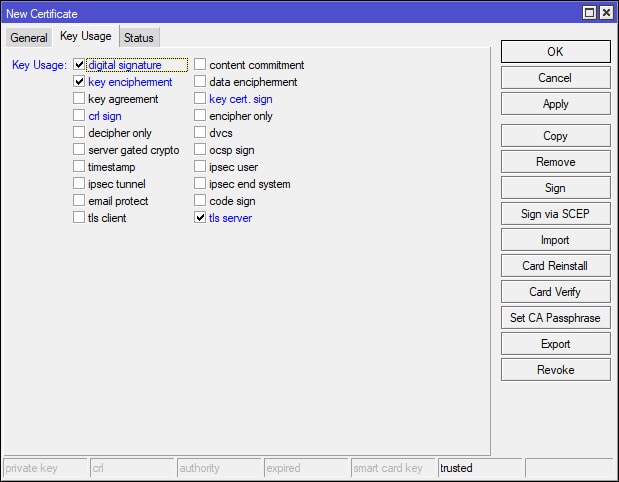Uncheck the digital signature checkbox

point(79,64)
